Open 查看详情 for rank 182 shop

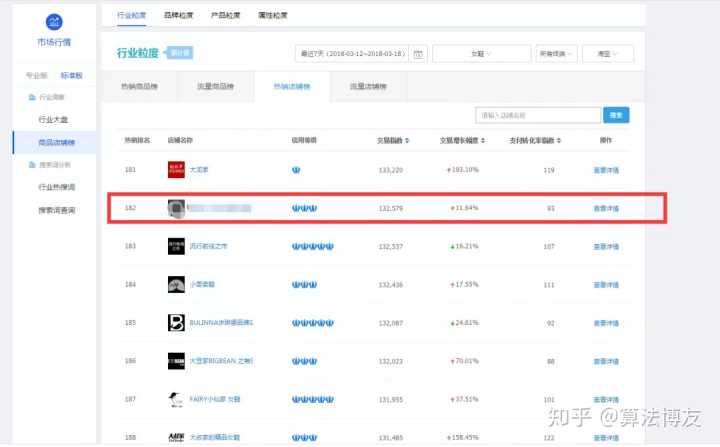[x=605, y=208]
